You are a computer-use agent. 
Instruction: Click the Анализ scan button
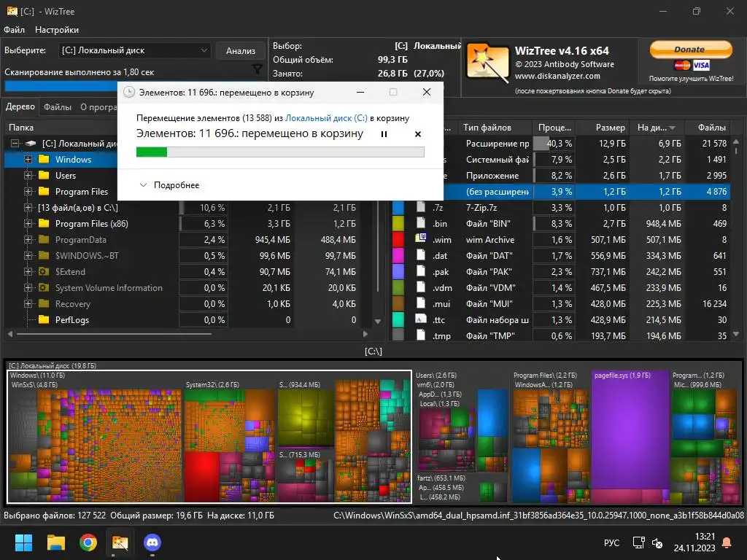click(241, 50)
